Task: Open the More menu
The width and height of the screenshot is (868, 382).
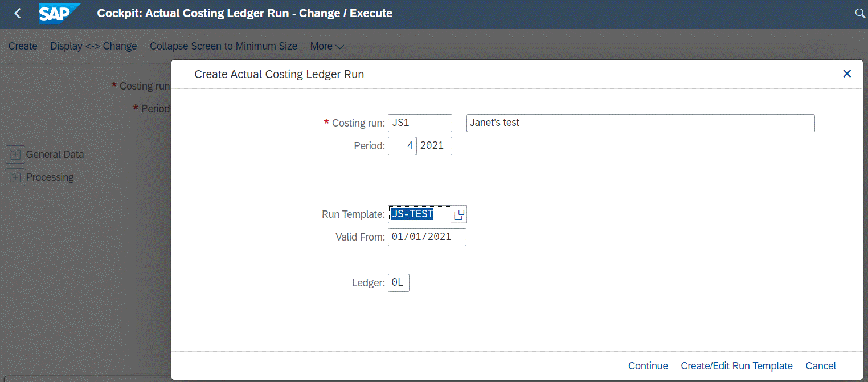Action: point(326,46)
